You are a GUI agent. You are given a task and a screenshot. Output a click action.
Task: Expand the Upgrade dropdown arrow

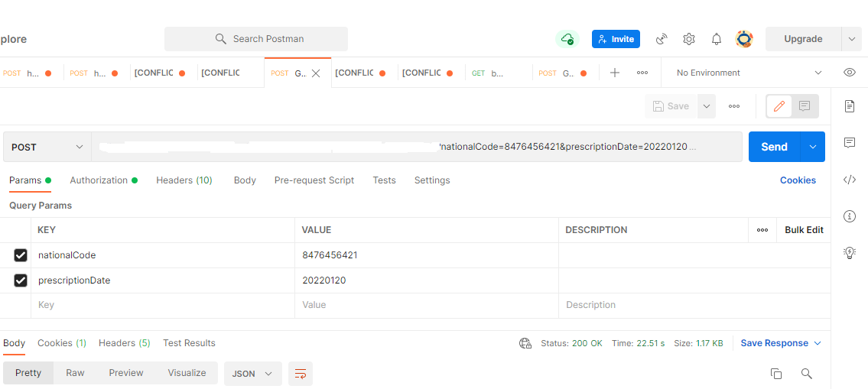[x=851, y=39]
